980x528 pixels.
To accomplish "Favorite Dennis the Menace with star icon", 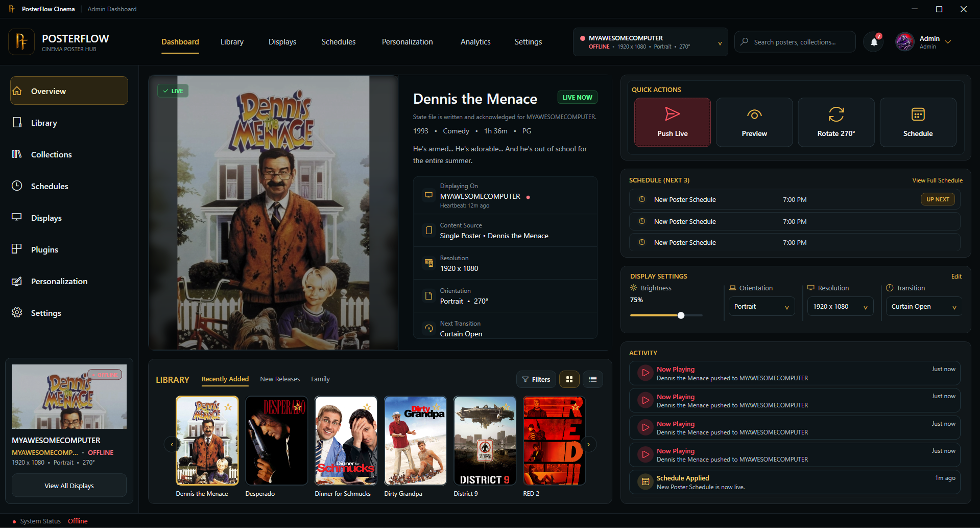I will point(228,407).
